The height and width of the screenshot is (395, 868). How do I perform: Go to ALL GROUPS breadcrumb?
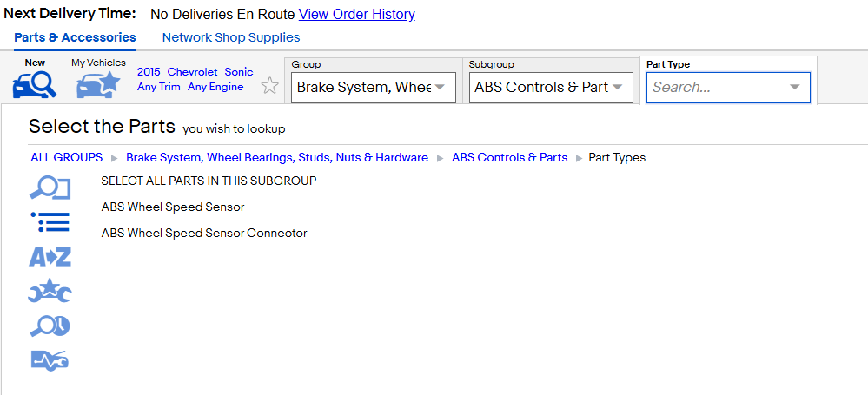(66, 158)
